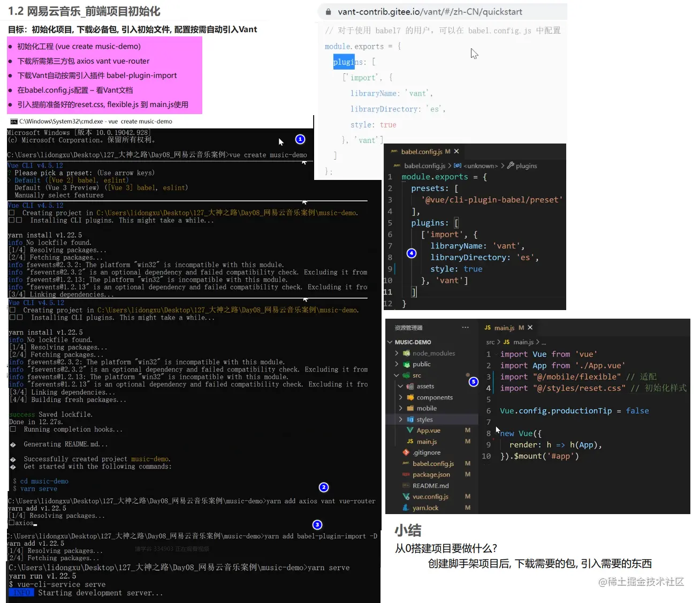The image size is (700, 603).
Task: Collapse the MUSIC-DEMO project root
Action: click(390, 342)
